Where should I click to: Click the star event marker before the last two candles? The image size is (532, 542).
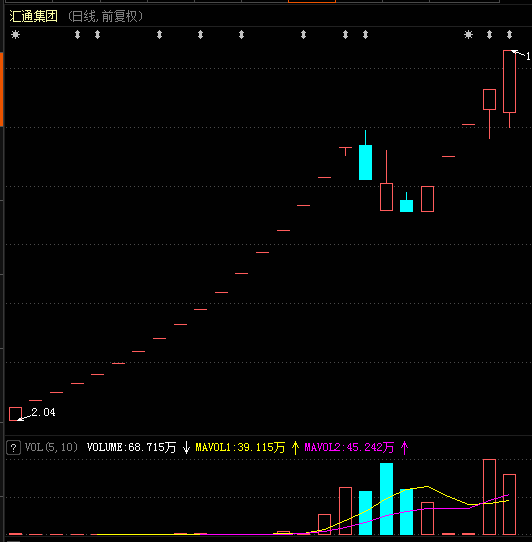coord(468,35)
